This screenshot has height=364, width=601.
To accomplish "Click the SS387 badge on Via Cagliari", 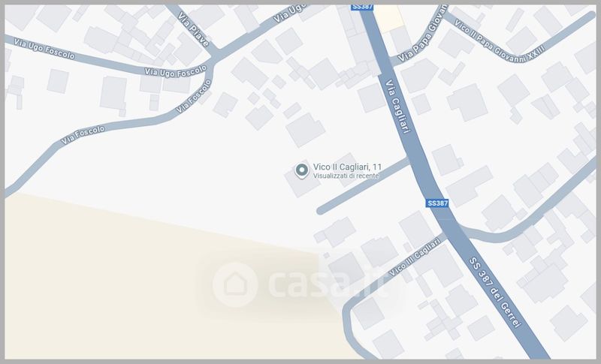I will pyautogui.click(x=437, y=203).
